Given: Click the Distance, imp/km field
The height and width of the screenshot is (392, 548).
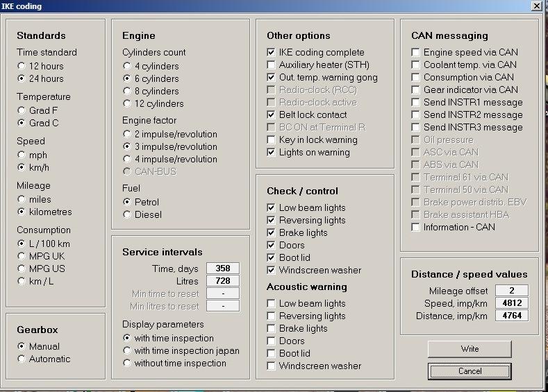Looking at the screenshot, I should [512, 316].
